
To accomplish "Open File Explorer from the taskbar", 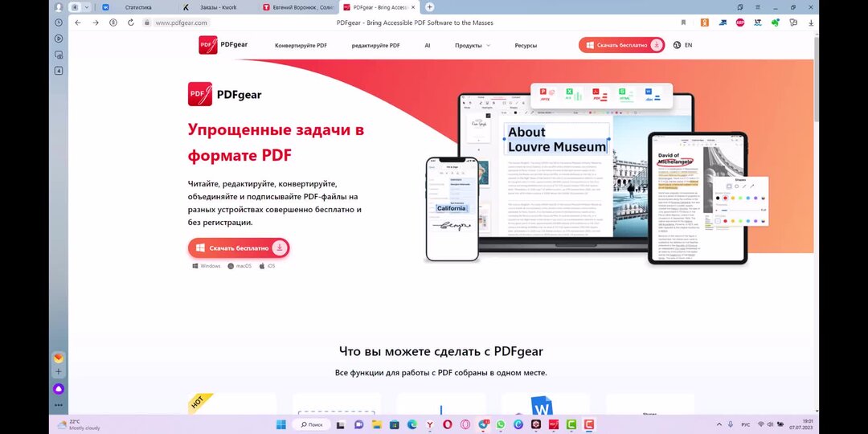I will point(376,424).
